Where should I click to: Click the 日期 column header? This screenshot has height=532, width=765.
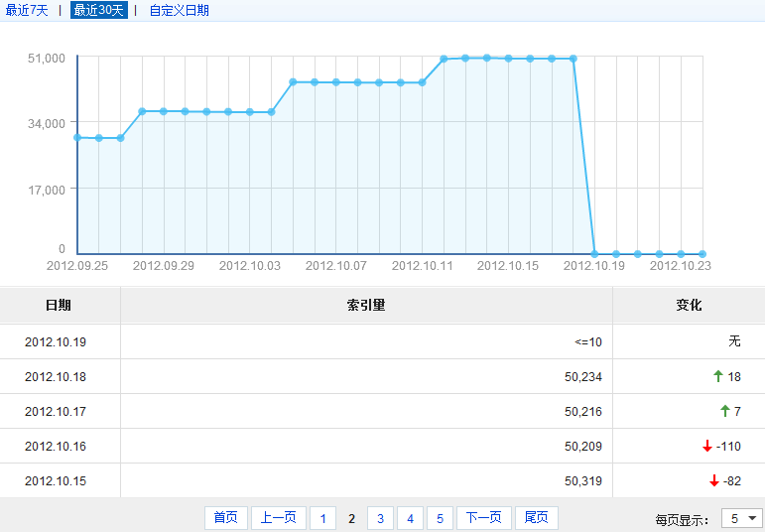[x=59, y=305]
